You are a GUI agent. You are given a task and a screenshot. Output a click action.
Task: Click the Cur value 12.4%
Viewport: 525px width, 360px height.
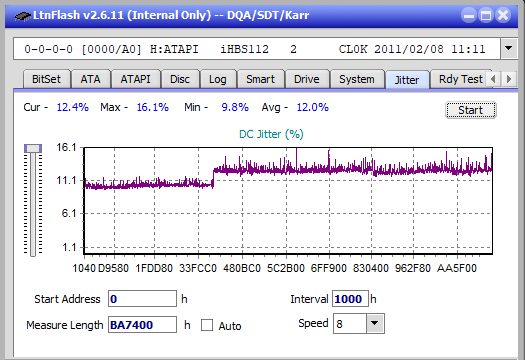click(x=73, y=107)
